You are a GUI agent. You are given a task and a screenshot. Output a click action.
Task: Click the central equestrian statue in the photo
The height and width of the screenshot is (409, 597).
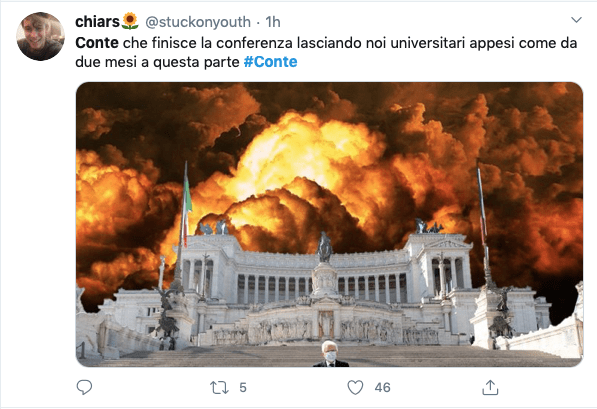point(324,247)
